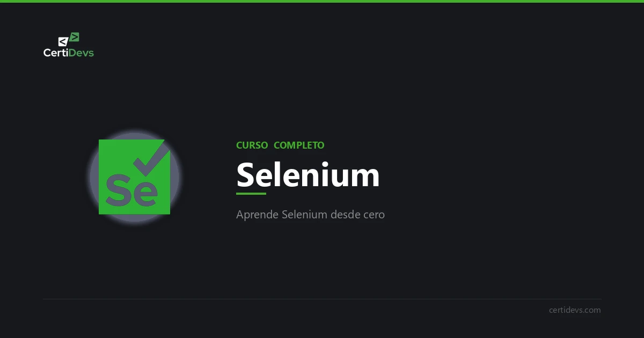Click the white 'Certi' part of the brand
The width and height of the screenshot is (644, 338).
(56, 53)
